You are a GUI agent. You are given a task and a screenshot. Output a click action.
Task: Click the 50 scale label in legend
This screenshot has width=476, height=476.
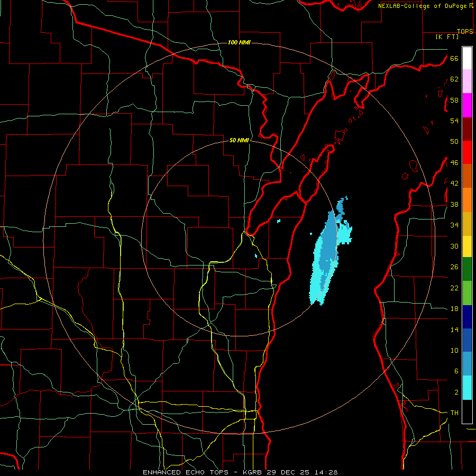(454, 142)
